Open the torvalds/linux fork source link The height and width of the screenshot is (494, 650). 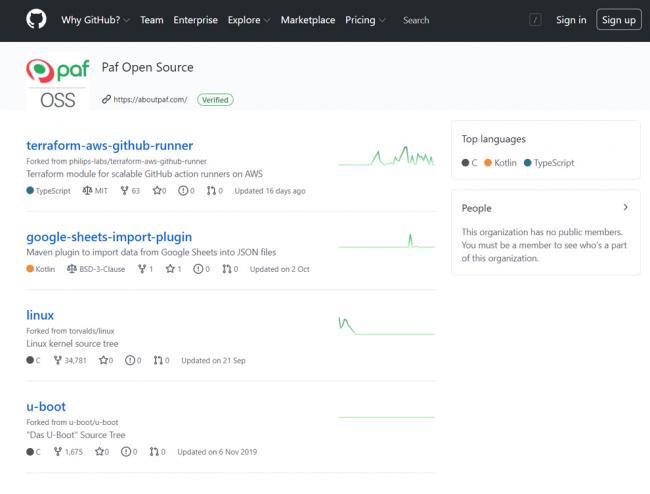[92, 331]
